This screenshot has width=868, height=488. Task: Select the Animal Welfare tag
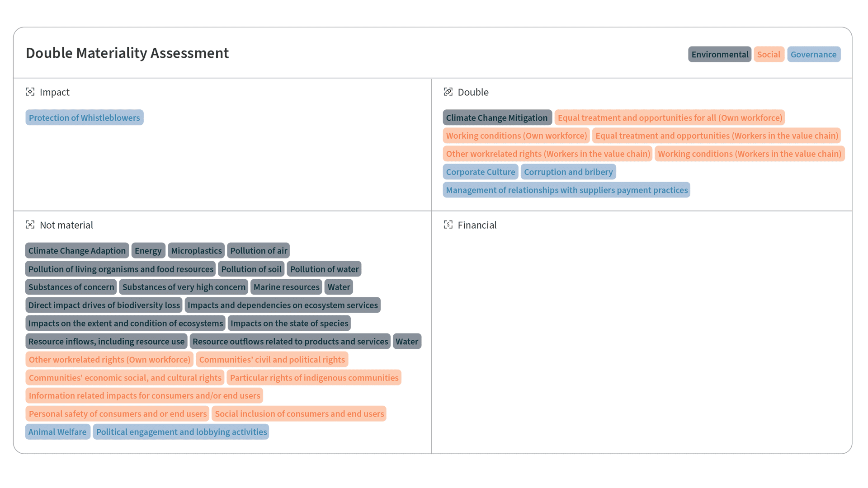[57, 432]
